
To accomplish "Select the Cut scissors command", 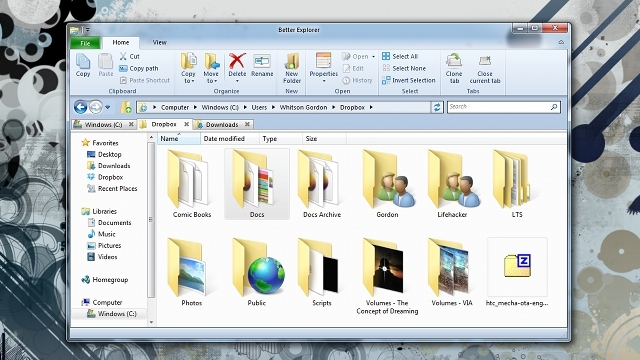I will [x=129, y=56].
